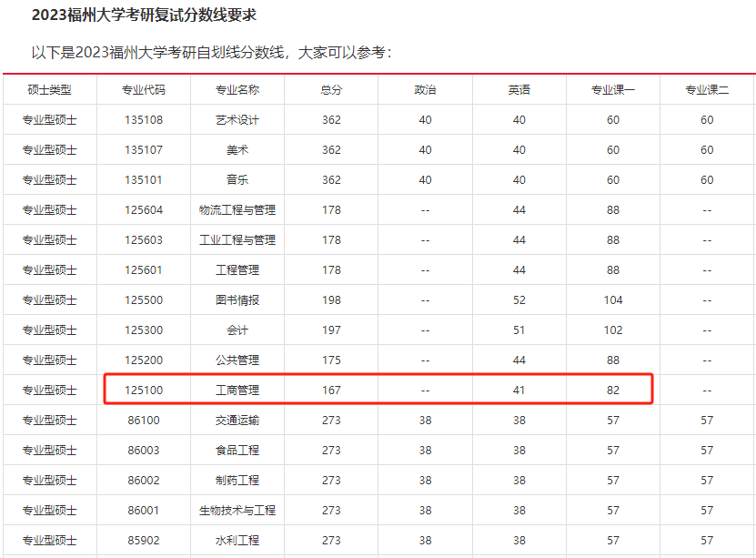Select the code cell 86002
Viewport: 756px width, 558px height.
pos(144,480)
